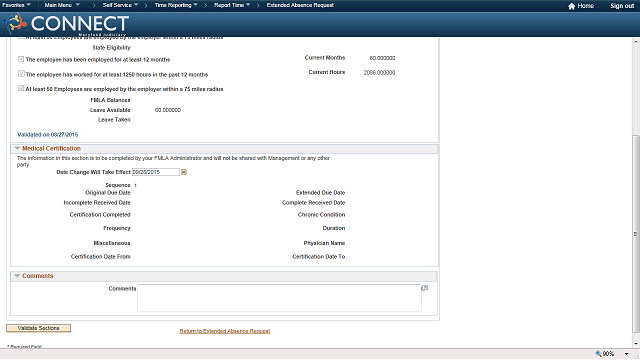Click the Validate Sections button
This screenshot has height=360, width=640.
[x=38, y=328]
